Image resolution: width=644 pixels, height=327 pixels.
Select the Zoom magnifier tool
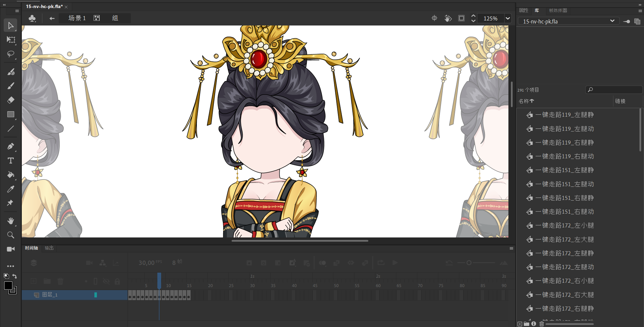(x=11, y=235)
